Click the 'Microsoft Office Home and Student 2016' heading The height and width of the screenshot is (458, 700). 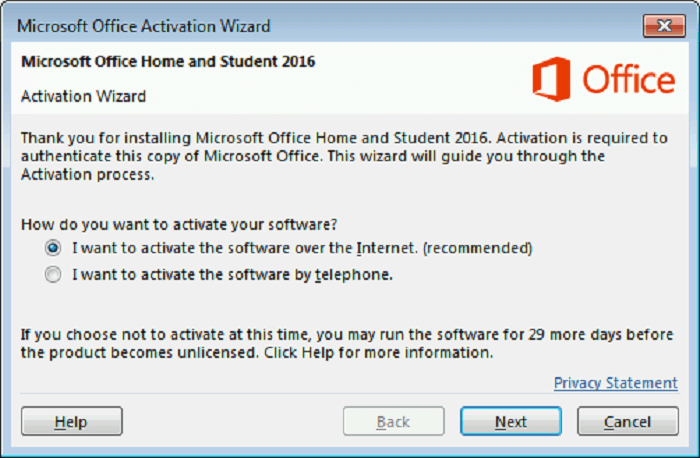[x=168, y=62]
